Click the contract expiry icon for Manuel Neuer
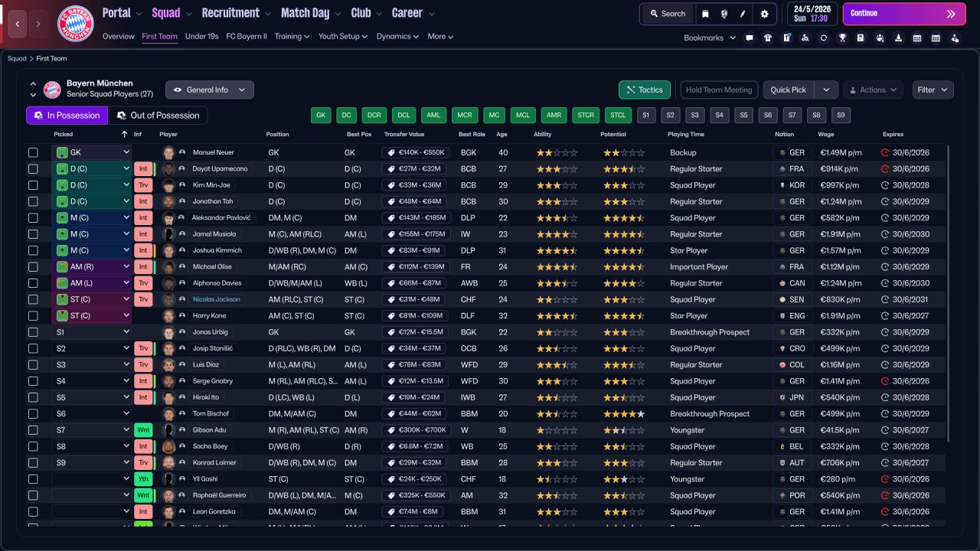This screenshot has width=980, height=551. tap(886, 152)
